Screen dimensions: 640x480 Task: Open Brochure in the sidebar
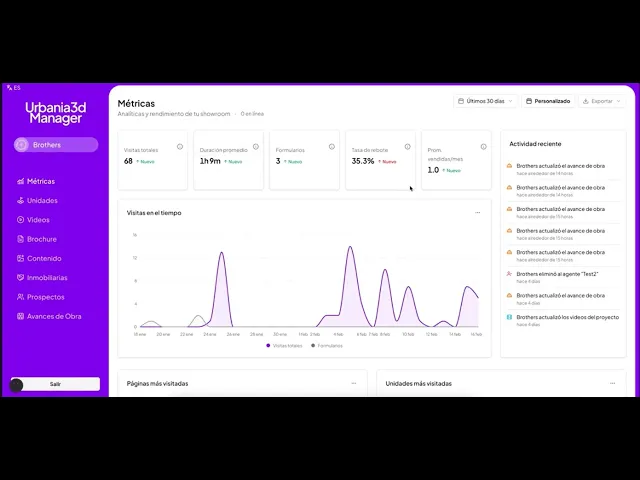[x=37, y=239]
